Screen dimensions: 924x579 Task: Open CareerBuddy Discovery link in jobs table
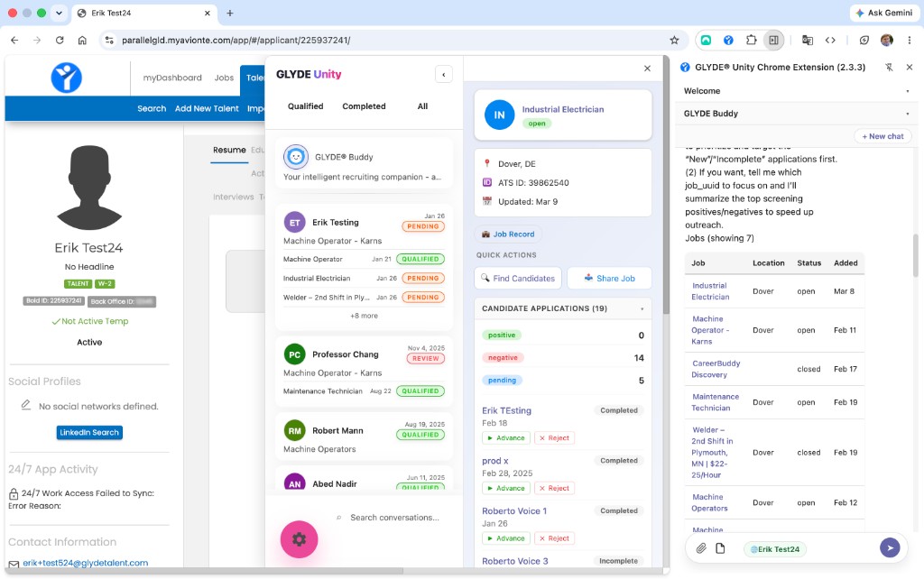click(x=716, y=369)
